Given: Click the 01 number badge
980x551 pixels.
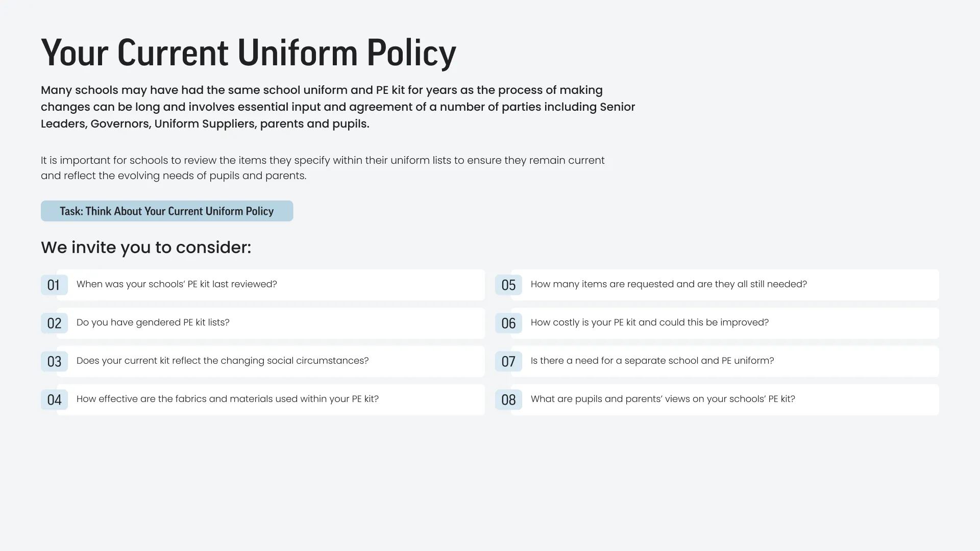Looking at the screenshot, I should (54, 285).
